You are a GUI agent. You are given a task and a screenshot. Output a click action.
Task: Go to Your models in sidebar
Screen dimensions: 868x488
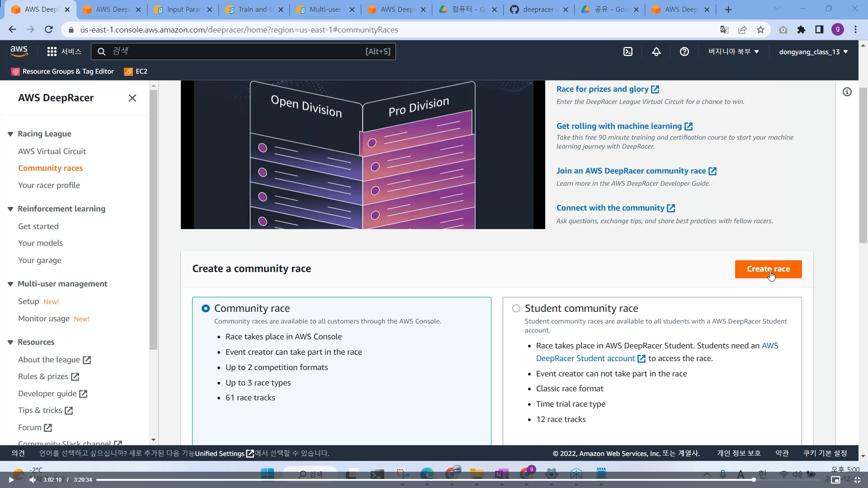[x=40, y=243]
